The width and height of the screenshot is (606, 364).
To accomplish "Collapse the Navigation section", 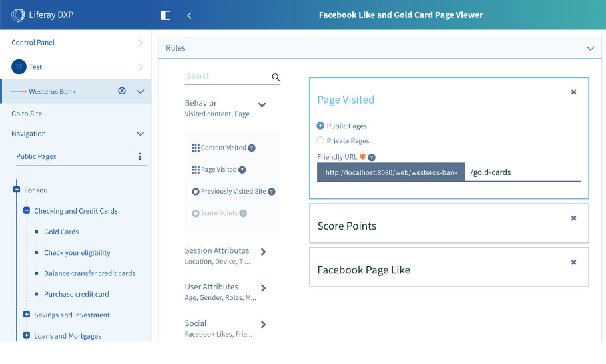I will 141,134.
